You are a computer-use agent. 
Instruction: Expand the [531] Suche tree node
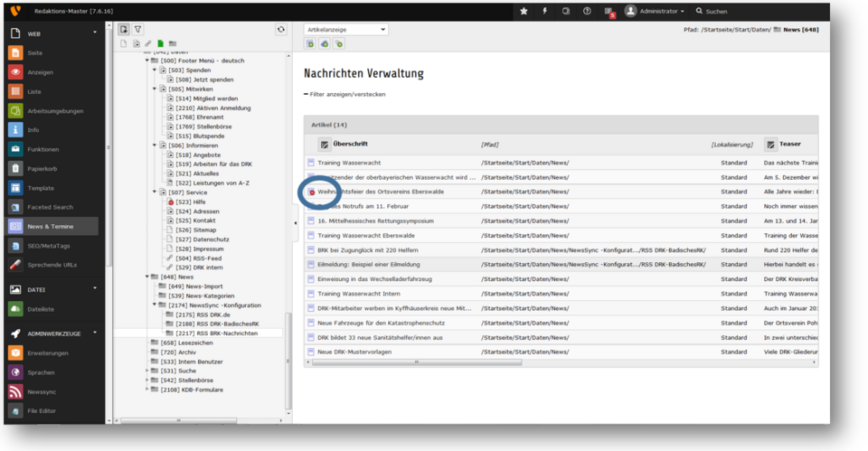[x=147, y=371]
